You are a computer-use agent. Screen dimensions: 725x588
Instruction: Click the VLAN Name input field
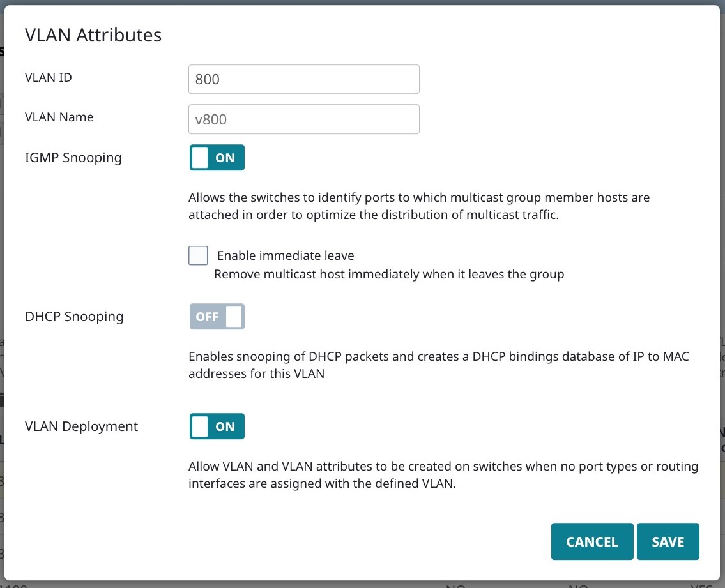[303, 119]
